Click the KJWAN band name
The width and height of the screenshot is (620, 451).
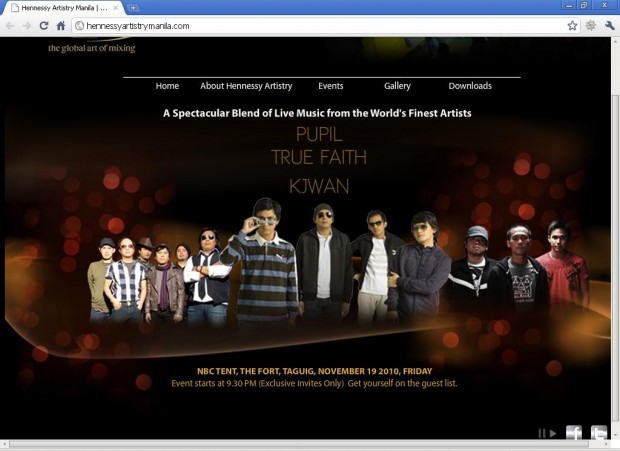point(319,186)
